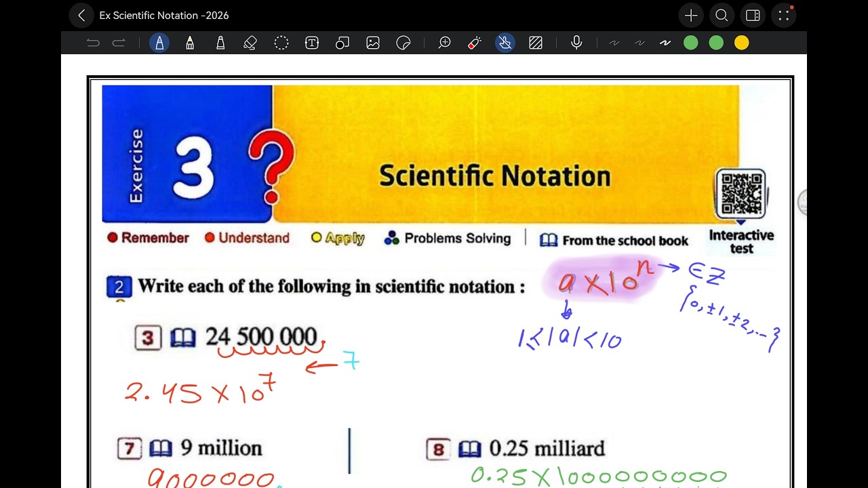
Task: Select the pencil tool
Action: [x=190, y=43]
